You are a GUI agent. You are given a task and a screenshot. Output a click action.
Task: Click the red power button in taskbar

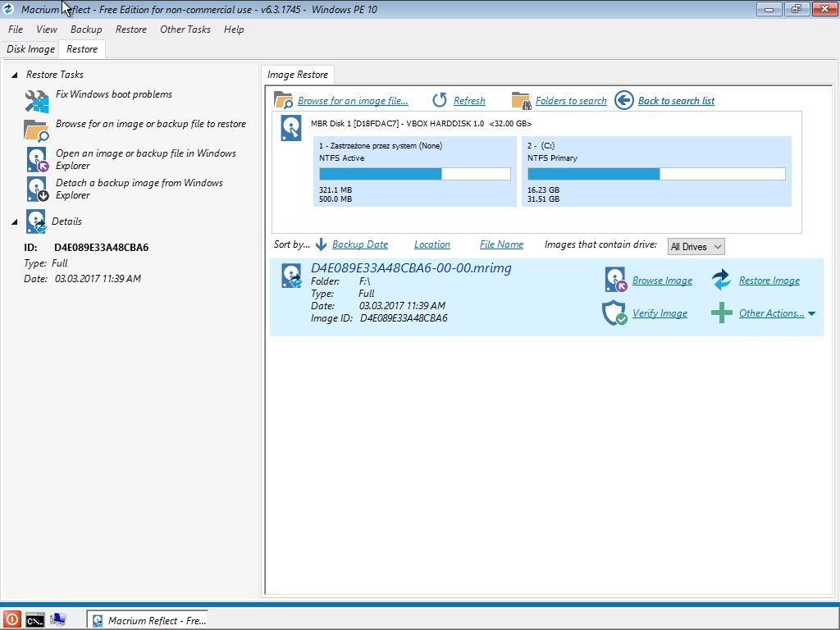[11, 619]
